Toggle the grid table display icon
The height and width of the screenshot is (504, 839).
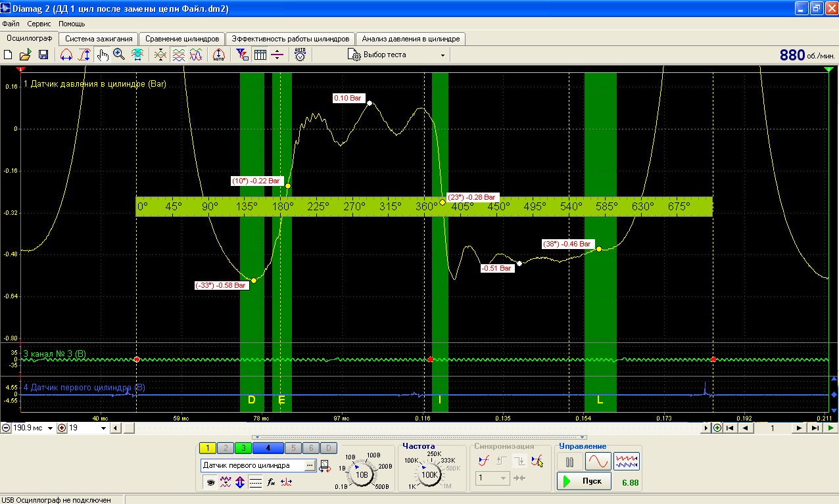(x=260, y=55)
